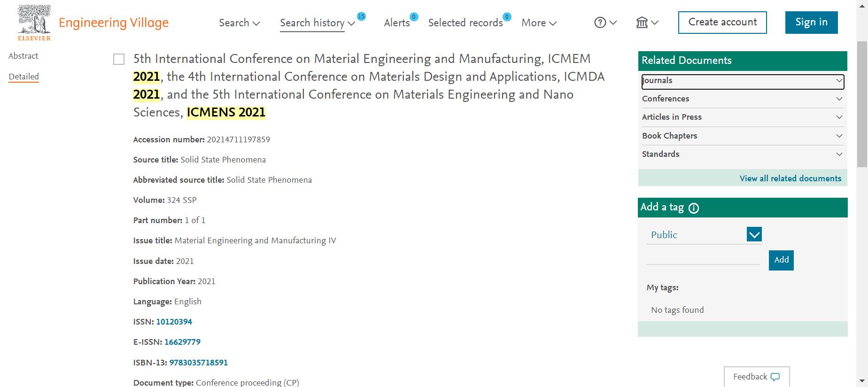Switch to the Abstract view tab
The image size is (868, 387).
pyautogui.click(x=23, y=56)
